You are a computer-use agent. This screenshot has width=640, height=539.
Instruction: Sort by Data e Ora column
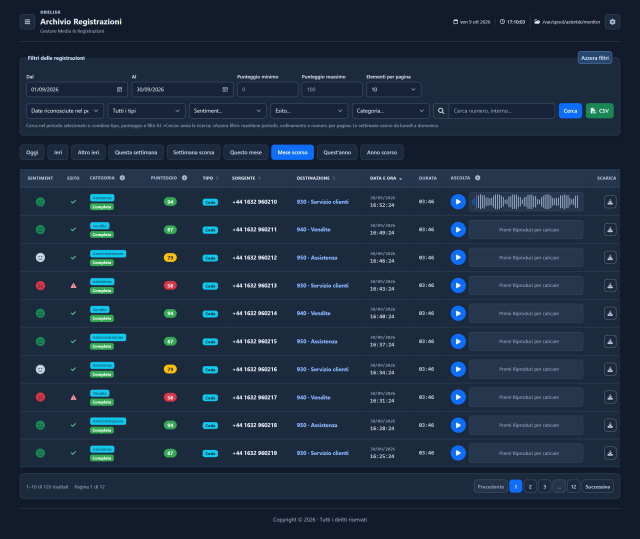tap(386, 178)
